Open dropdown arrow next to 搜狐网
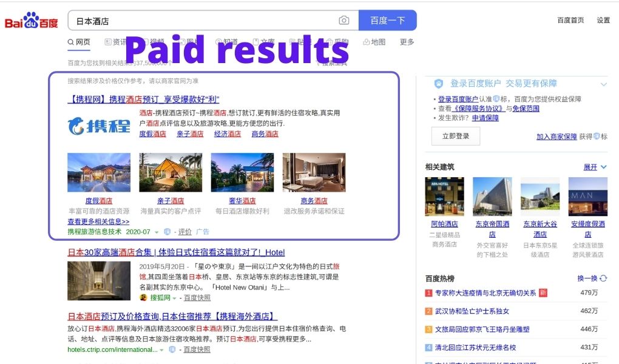This screenshot has height=364, width=619. tap(174, 298)
